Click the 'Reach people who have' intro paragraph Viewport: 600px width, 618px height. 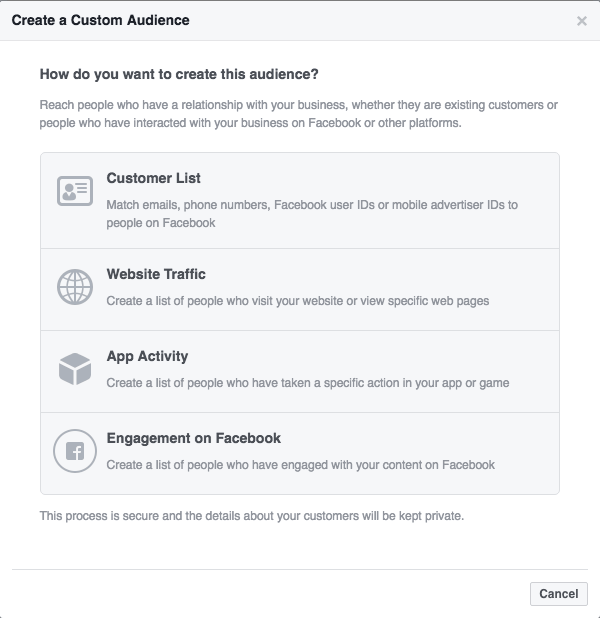pos(298,114)
